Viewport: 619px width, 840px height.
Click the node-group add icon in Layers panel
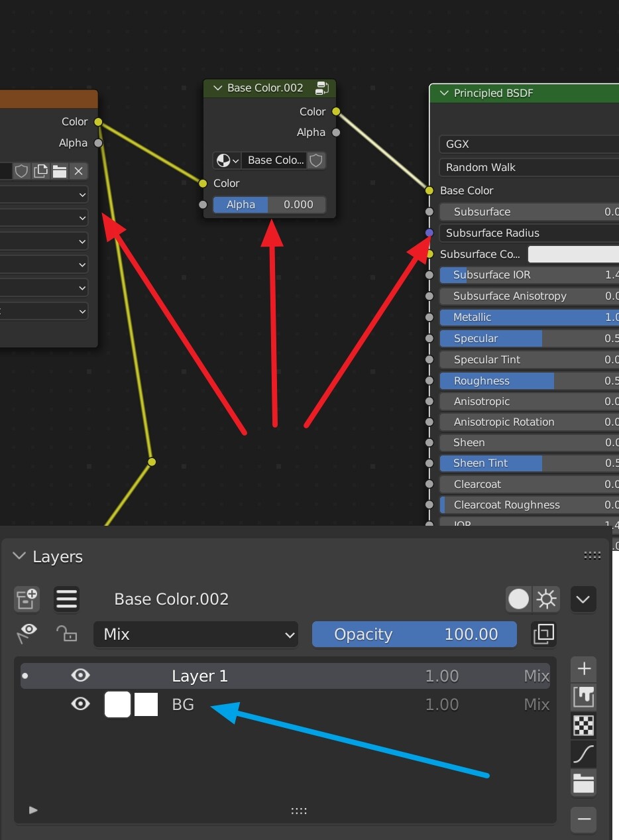coord(27,599)
